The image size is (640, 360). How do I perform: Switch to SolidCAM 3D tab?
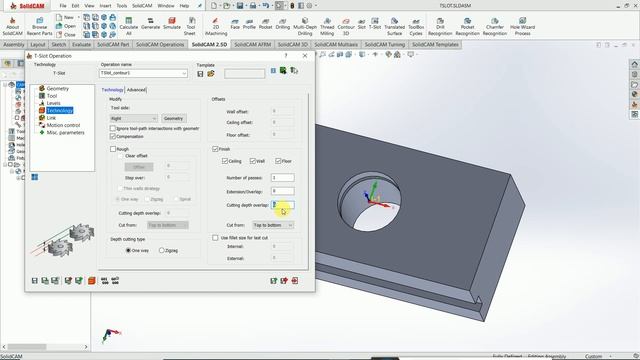pos(293,44)
